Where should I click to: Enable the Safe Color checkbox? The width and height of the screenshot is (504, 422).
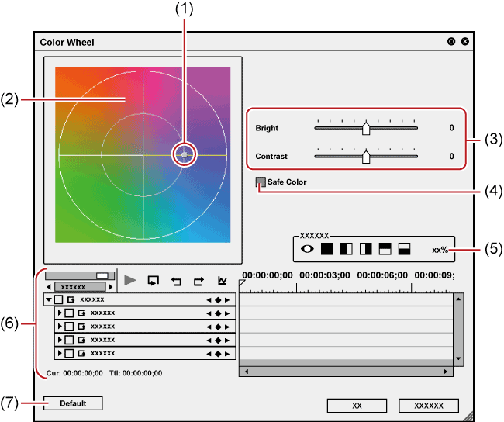[x=261, y=182]
